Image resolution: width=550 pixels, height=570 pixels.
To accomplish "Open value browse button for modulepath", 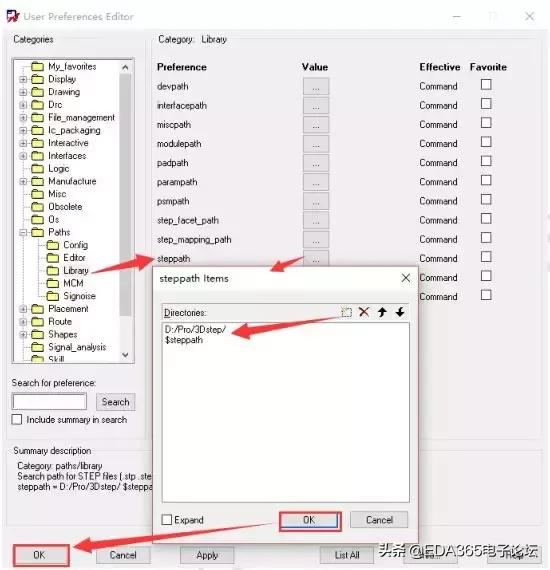I will [x=316, y=144].
